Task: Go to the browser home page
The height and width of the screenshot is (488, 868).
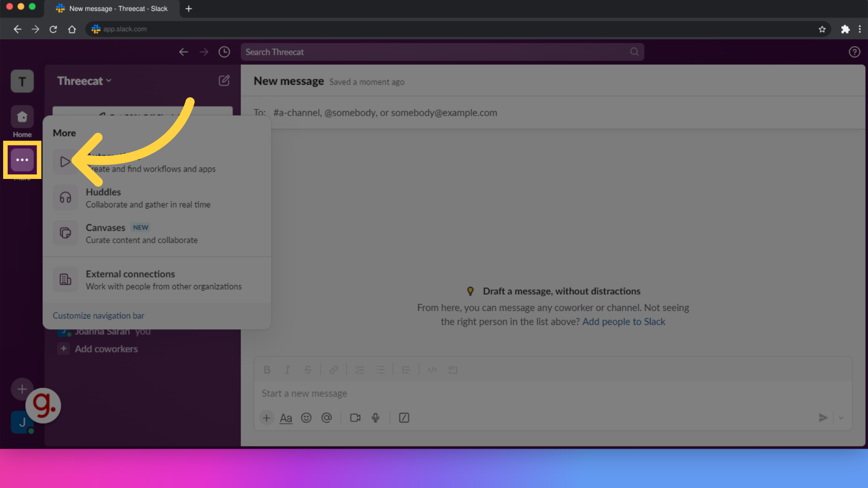Action: tap(72, 29)
